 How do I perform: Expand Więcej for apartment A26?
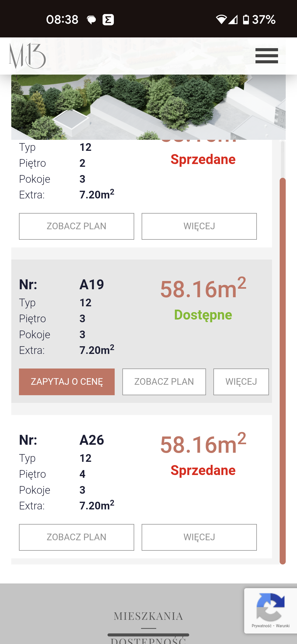point(199,537)
